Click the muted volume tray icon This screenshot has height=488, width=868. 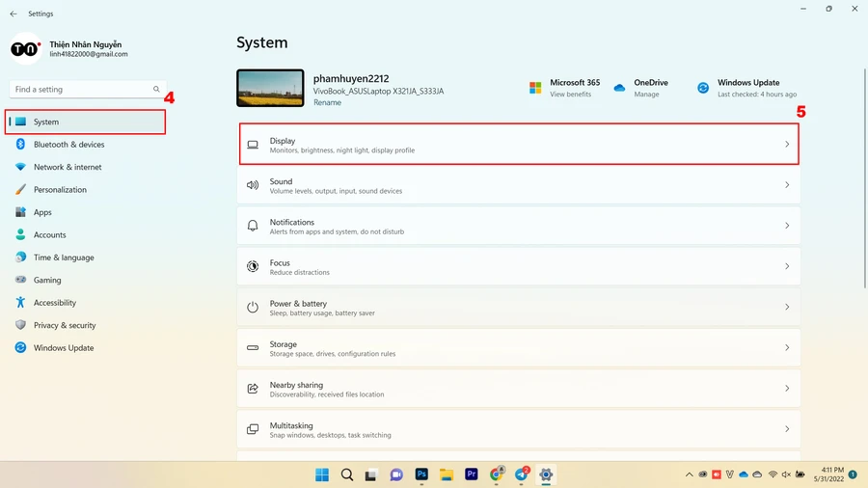(786, 474)
